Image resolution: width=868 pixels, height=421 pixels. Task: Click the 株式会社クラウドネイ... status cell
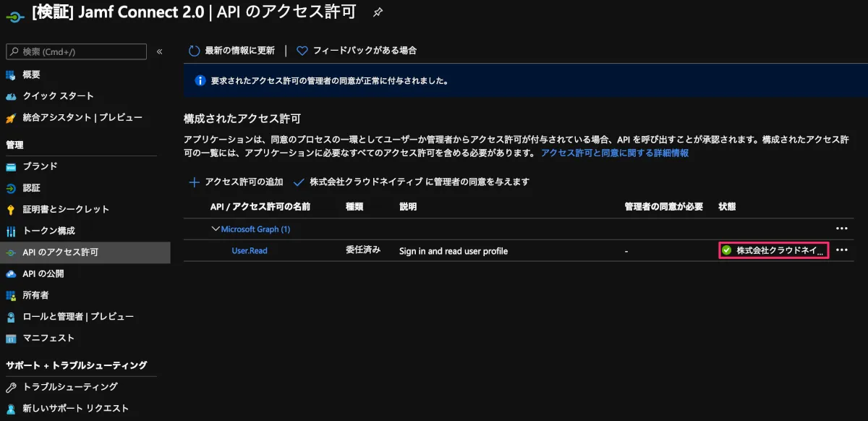point(773,250)
